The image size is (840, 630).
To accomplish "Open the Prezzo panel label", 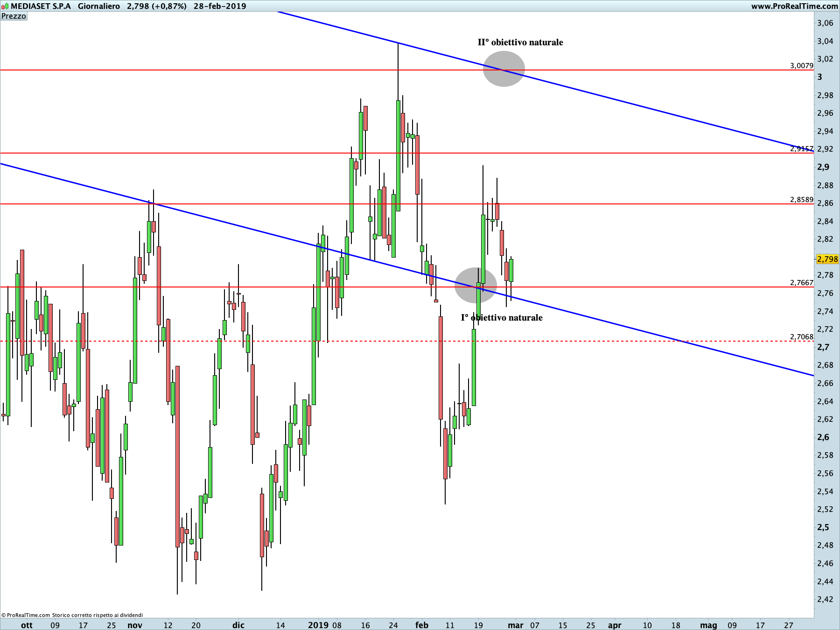I will (x=14, y=16).
